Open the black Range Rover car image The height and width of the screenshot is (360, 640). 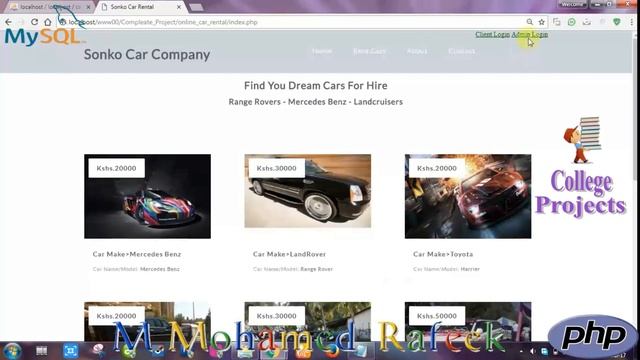pyautogui.click(x=308, y=191)
